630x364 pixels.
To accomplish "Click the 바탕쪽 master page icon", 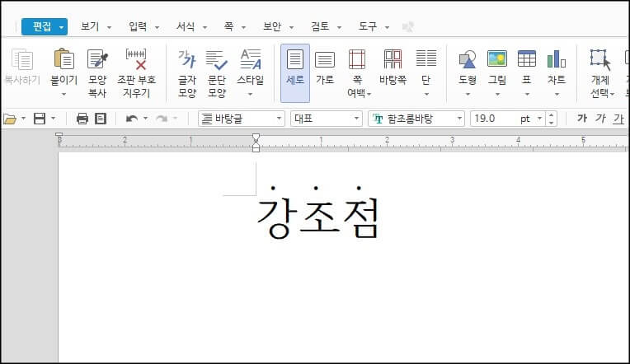I will click(x=393, y=59).
